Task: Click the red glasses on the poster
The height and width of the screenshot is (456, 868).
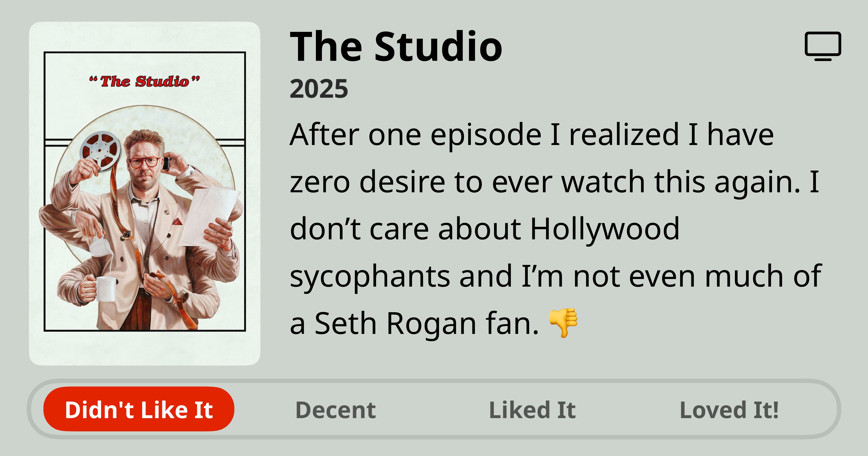Action: coord(144,162)
